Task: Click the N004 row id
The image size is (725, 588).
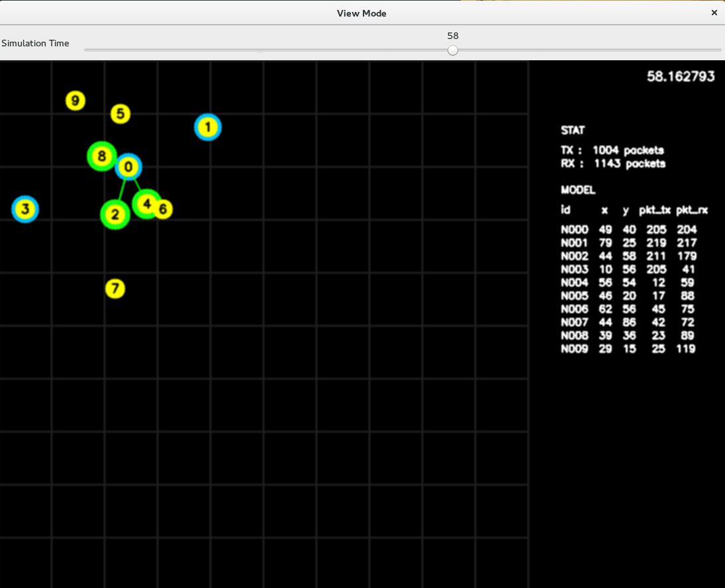Action: tap(574, 283)
